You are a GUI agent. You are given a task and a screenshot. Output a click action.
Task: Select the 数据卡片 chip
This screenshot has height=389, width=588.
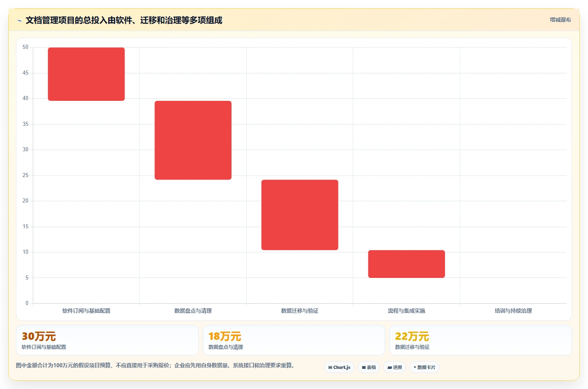tap(425, 367)
